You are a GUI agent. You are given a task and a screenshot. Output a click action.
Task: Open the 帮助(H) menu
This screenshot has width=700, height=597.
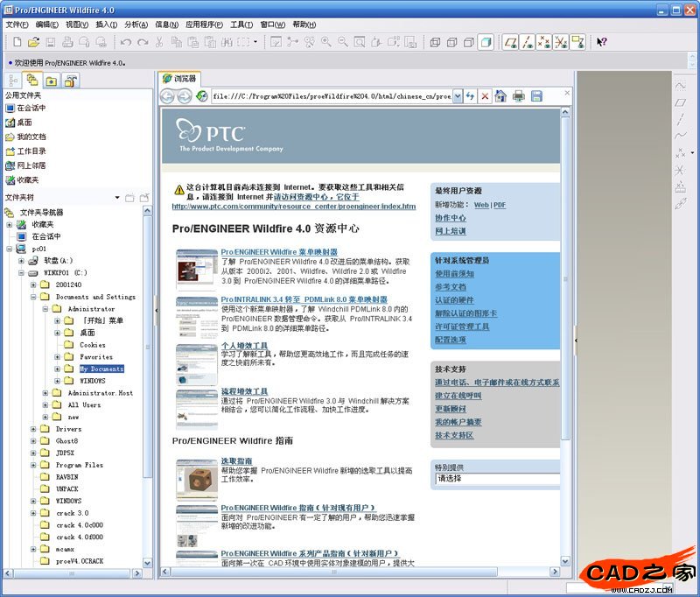(x=304, y=25)
